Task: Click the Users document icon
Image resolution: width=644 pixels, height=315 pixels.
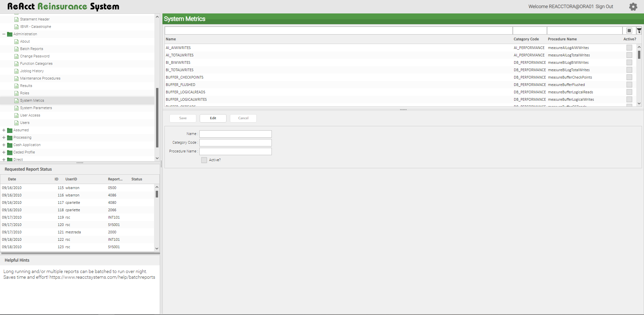Action: click(x=16, y=123)
